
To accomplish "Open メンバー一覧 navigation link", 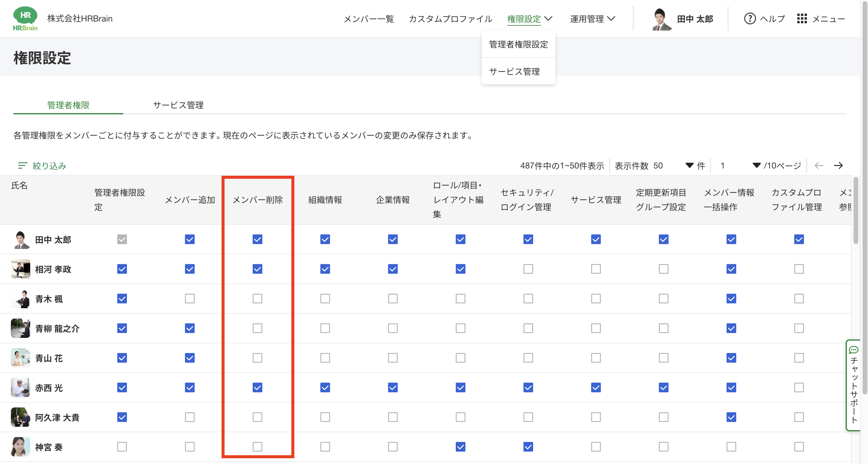I will 369,19.
